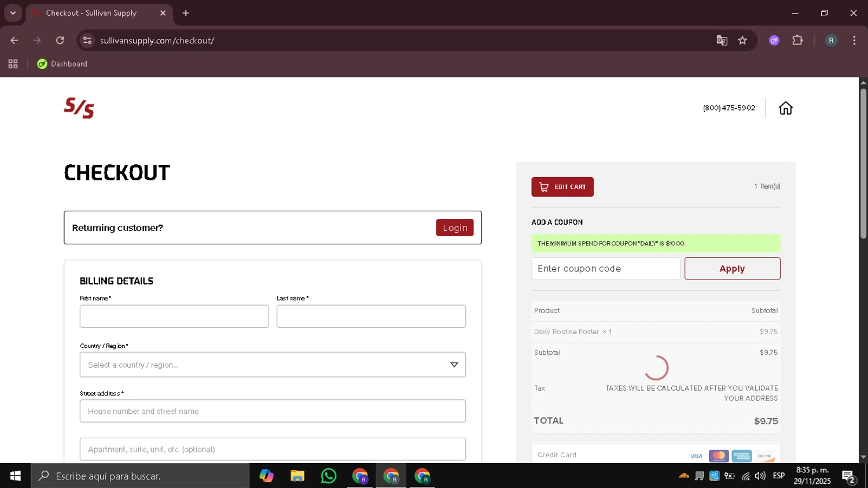Click the address bar URL sullivansupply.com/checkout/
The height and width of the screenshot is (488, 868).
coord(157,41)
